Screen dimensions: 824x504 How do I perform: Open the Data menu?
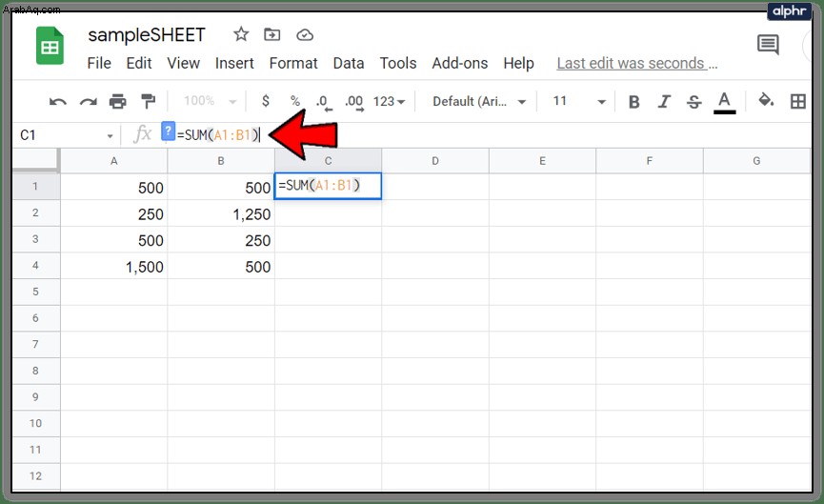pyautogui.click(x=349, y=63)
